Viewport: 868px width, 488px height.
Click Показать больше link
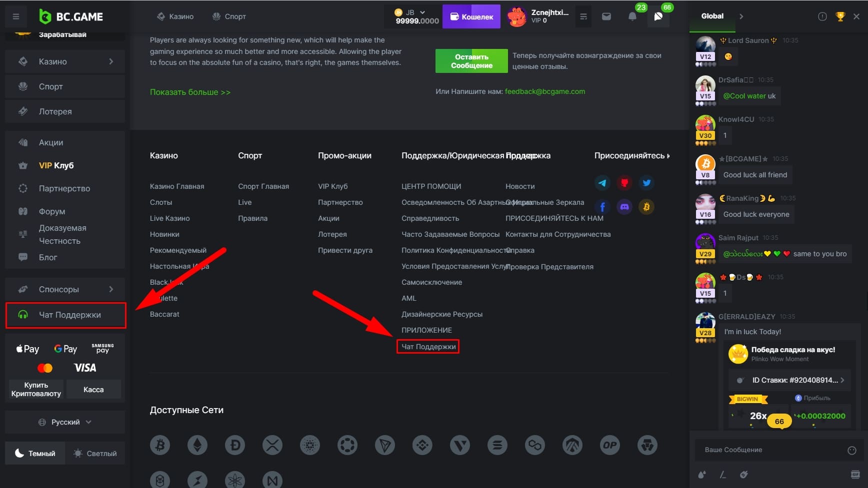tap(190, 92)
